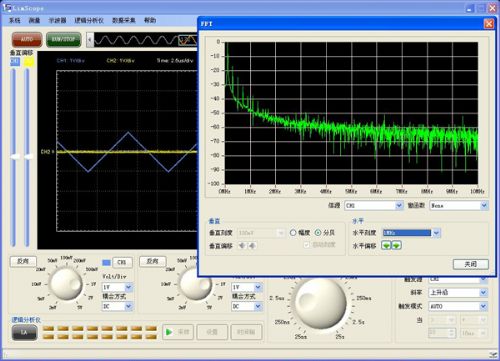The width and height of the screenshot is (500, 361).
Task: Click the waveform overview left scroll arrow
Action: point(89,40)
